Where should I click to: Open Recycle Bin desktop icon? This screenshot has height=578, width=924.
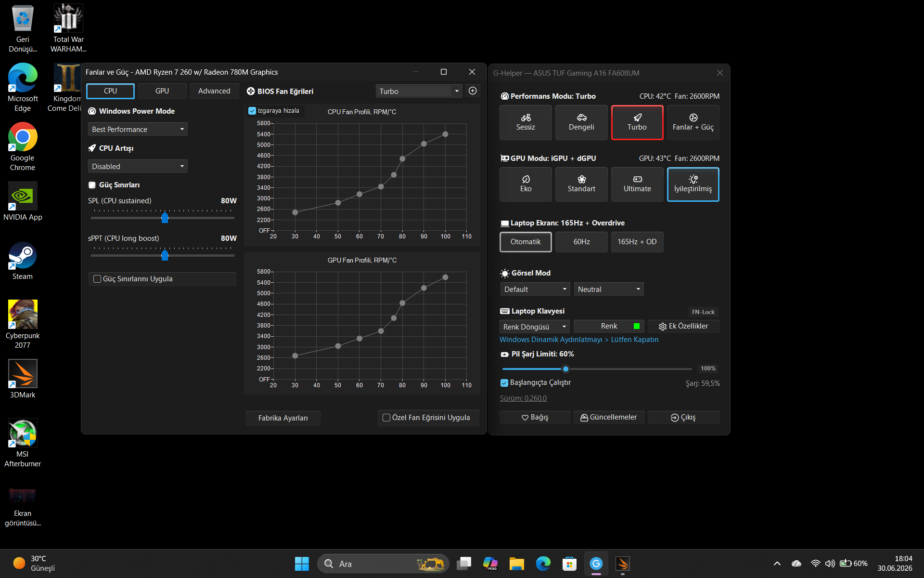(23, 28)
